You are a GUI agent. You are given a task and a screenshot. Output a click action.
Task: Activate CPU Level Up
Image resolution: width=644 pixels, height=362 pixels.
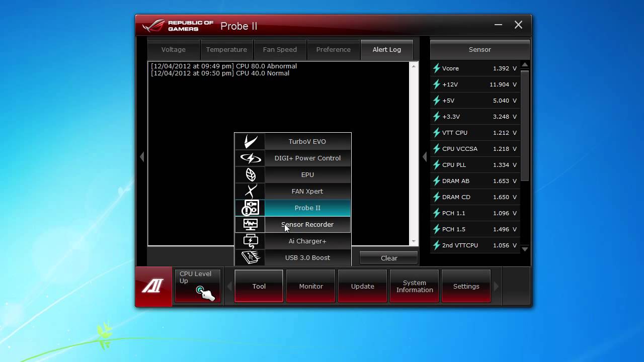pos(198,286)
